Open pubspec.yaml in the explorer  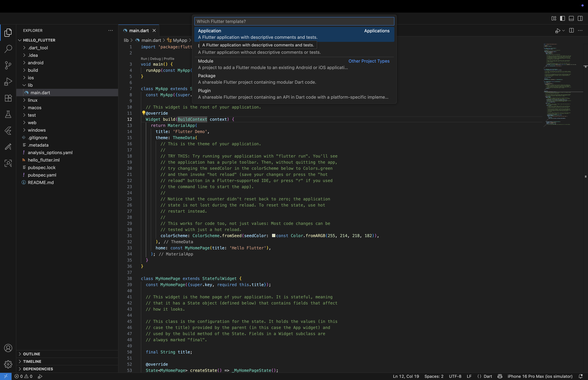click(67, 175)
